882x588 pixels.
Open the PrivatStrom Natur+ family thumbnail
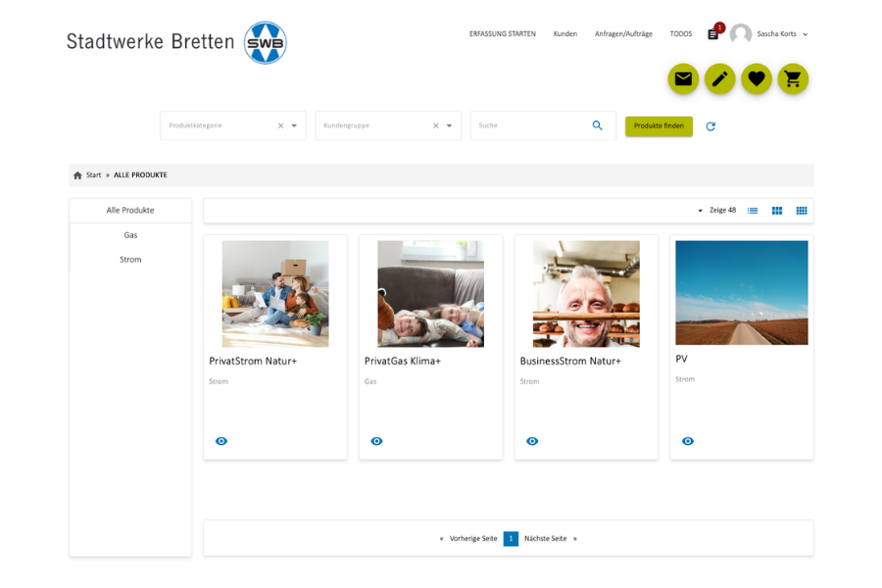275,294
